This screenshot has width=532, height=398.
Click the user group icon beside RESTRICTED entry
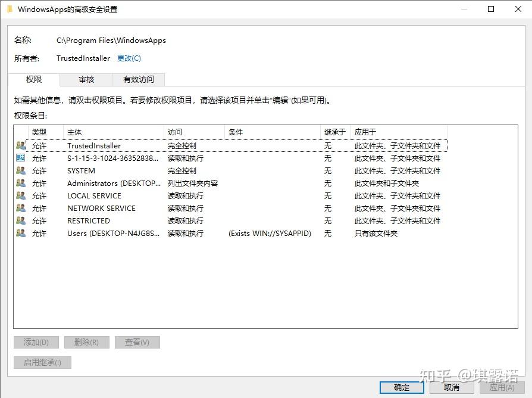coord(21,220)
